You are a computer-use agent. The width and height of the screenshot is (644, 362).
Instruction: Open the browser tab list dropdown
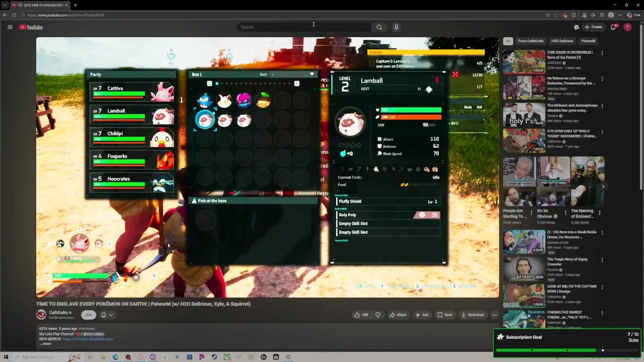pyautogui.click(x=5, y=5)
